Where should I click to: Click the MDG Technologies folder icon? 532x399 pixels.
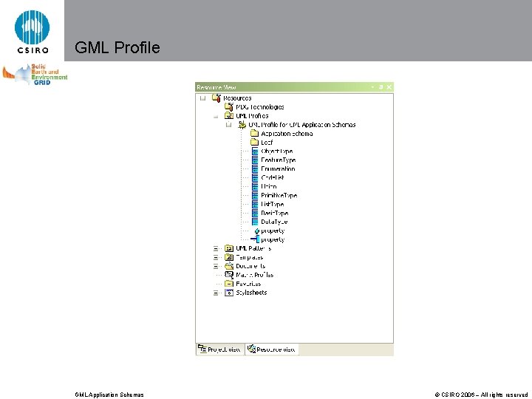(x=229, y=107)
